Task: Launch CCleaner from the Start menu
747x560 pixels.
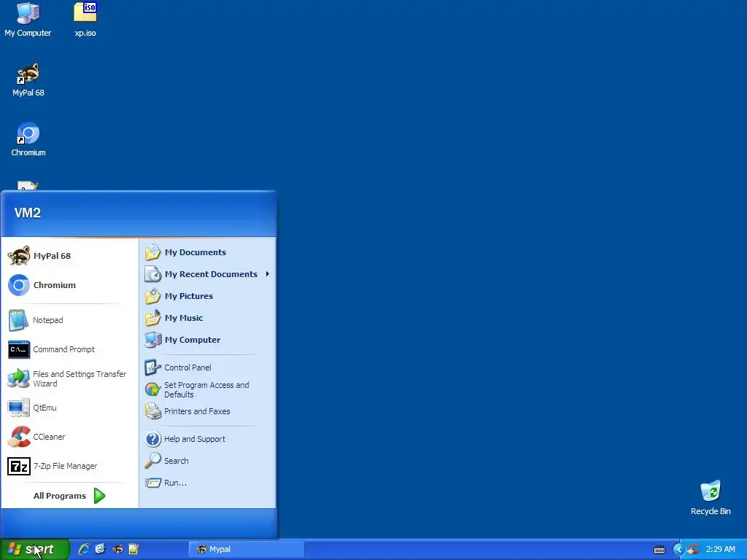Action: 69,437
